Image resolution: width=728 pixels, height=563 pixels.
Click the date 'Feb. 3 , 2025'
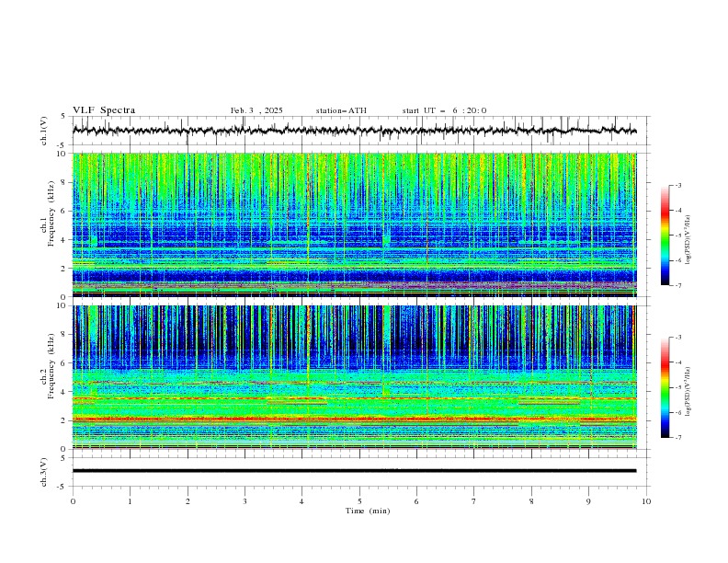click(x=256, y=110)
